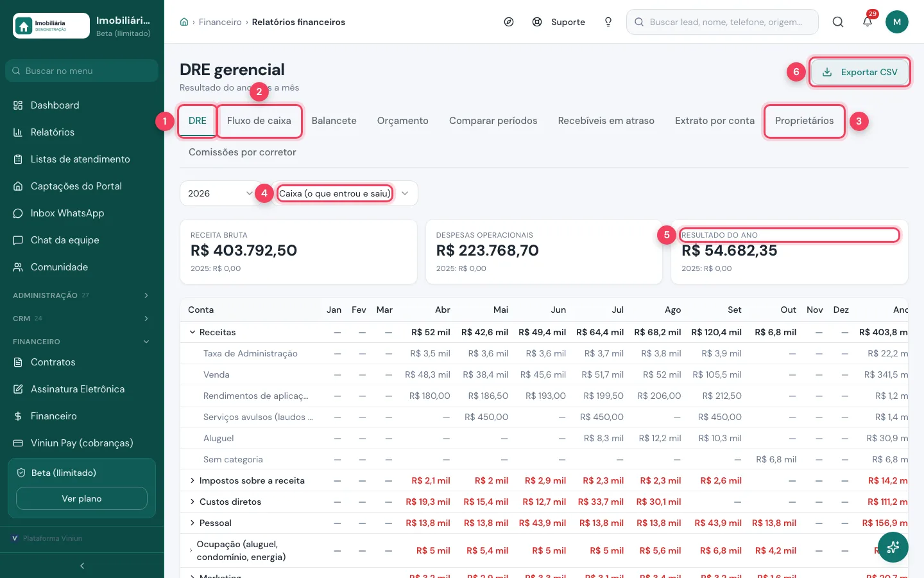Image resolution: width=924 pixels, height=578 pixels.
Task: Click the Custos diretos Jul value R$ 33,7 mil
Action: tap(601, 502)
